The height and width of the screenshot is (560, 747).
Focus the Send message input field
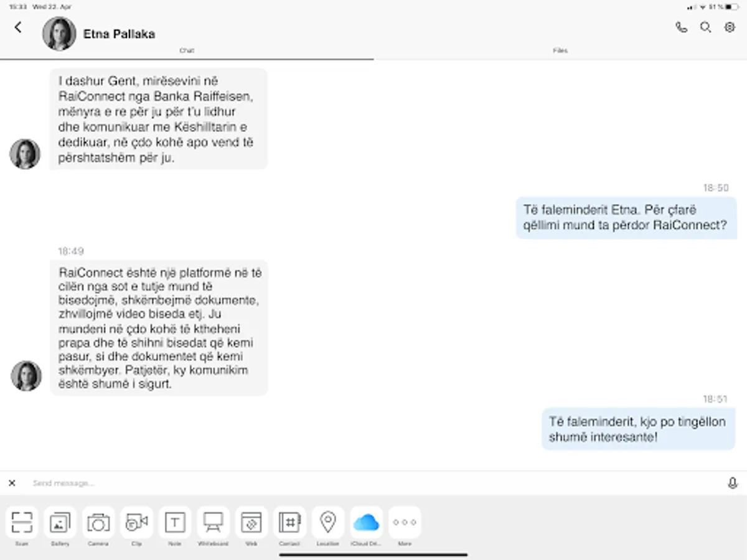(374, 483)
